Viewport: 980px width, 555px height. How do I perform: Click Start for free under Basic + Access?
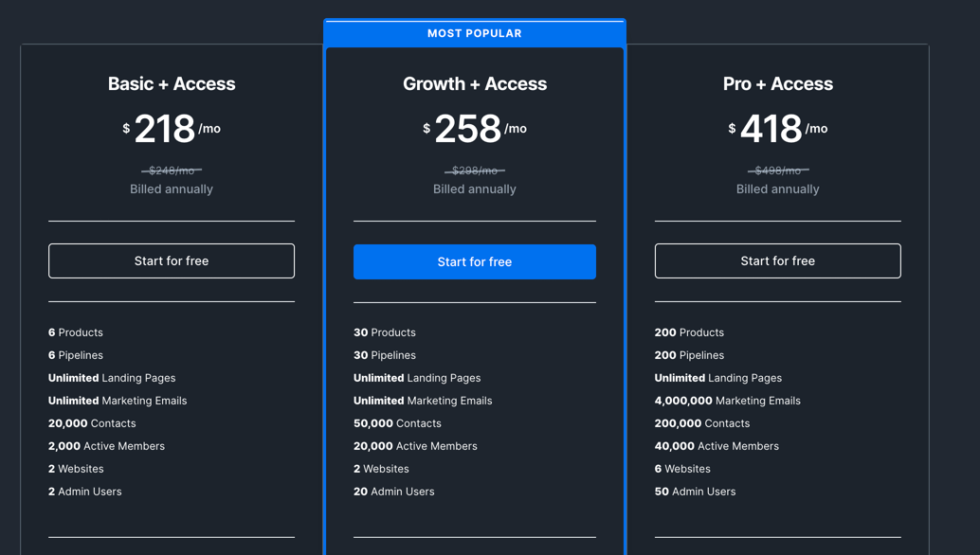[x=172, y=261]
